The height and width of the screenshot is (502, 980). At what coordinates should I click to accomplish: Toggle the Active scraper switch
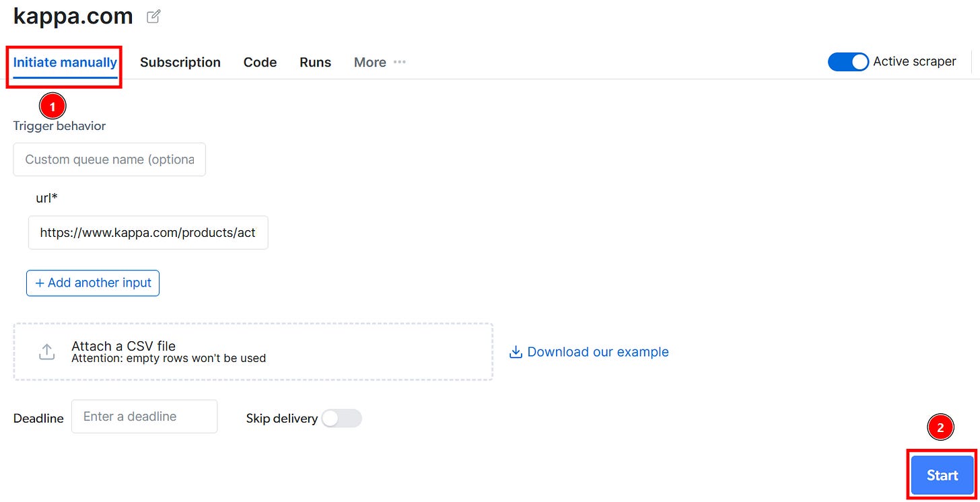(848, 62)
